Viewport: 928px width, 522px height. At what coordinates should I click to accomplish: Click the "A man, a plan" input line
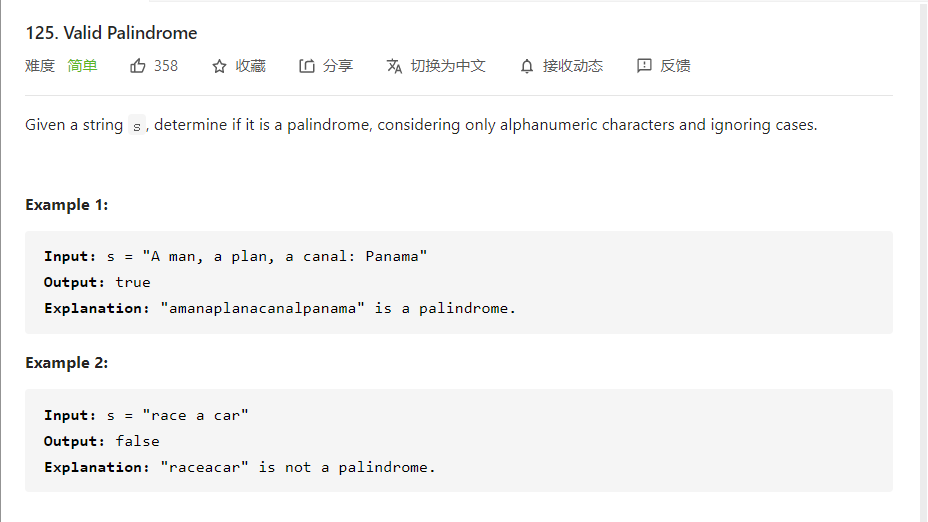(x=236, y=256)
